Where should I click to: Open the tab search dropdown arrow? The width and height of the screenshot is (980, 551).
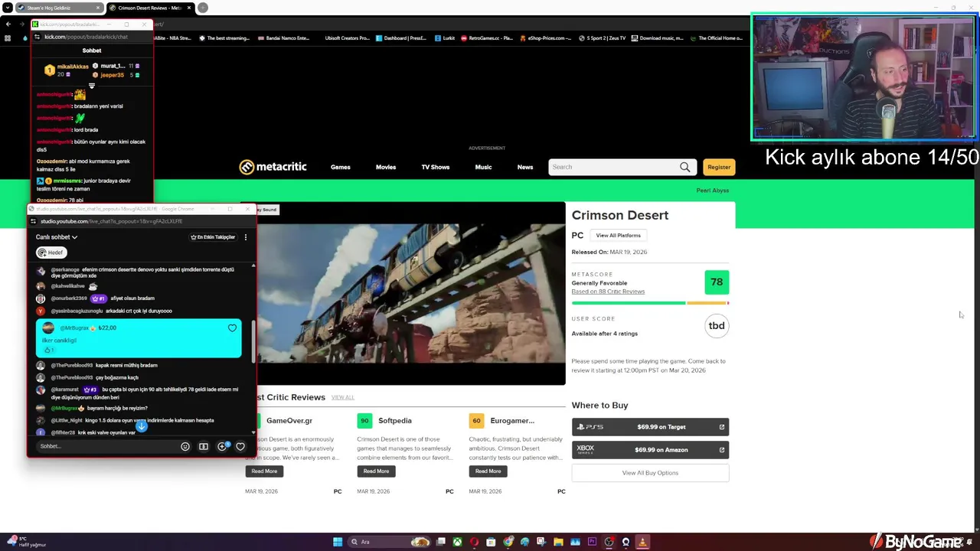(x=8, y=8)
